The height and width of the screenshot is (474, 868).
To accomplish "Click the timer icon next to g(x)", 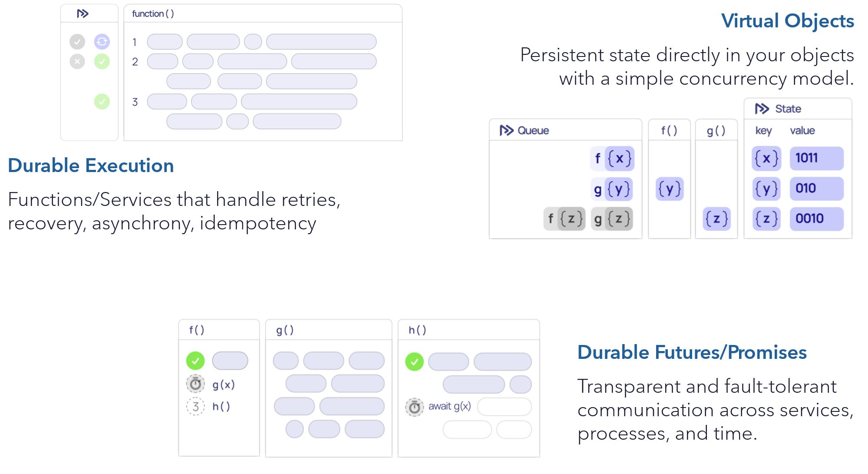I will 195,384.
